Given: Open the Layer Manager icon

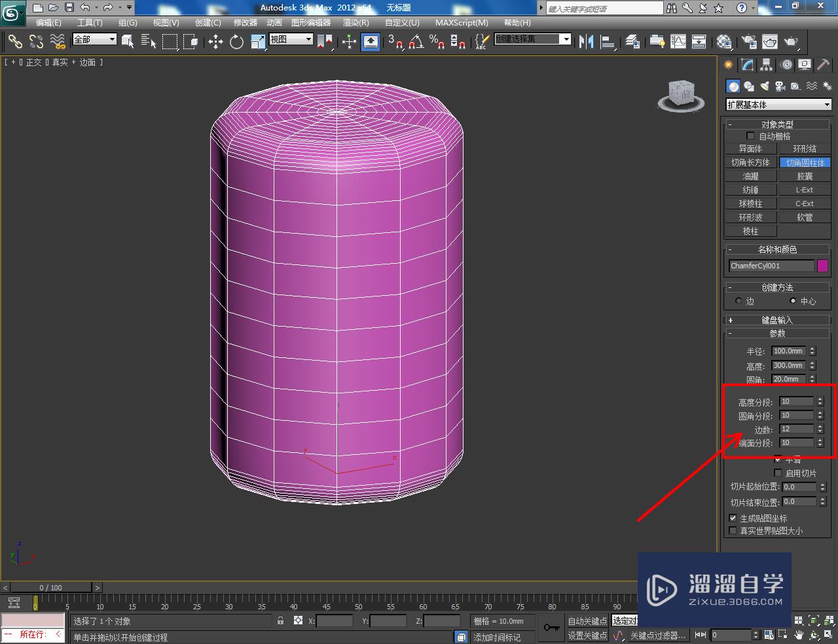Looking at the screenshot, I should [632, 42].
